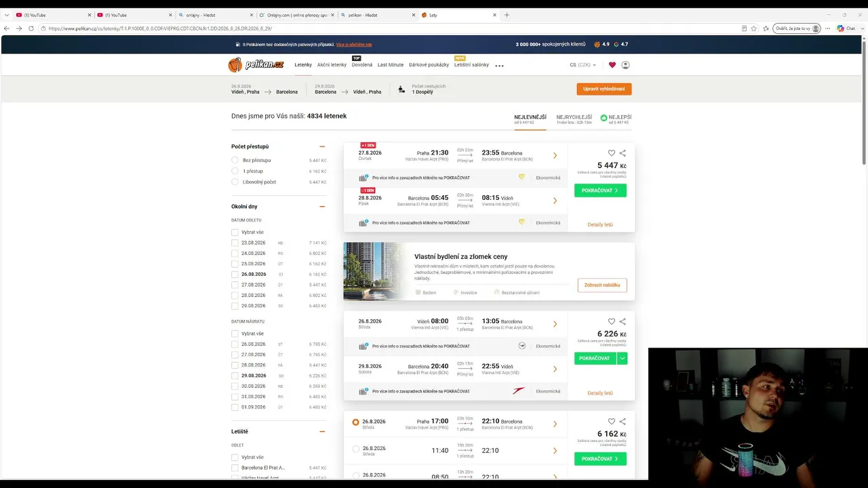Open the Více si přečtěte zde link
Screen dimensions: 868x488
click(354, 45)
